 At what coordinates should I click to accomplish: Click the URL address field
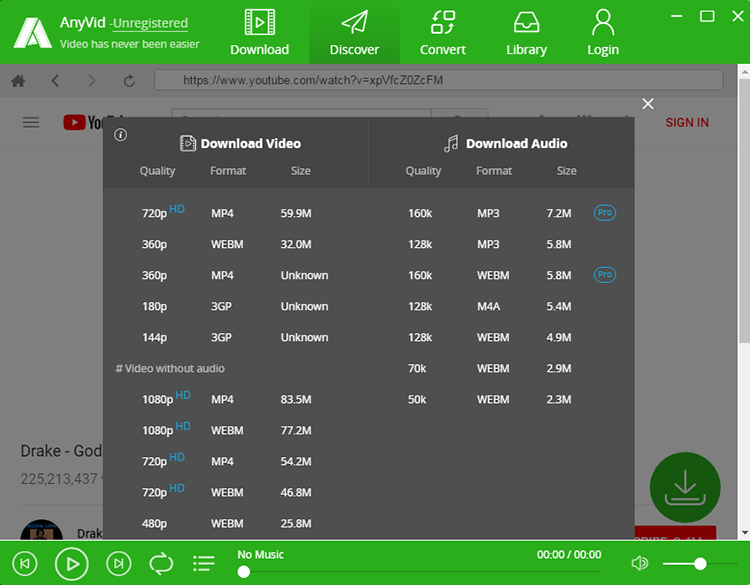(x=438, y=80)
